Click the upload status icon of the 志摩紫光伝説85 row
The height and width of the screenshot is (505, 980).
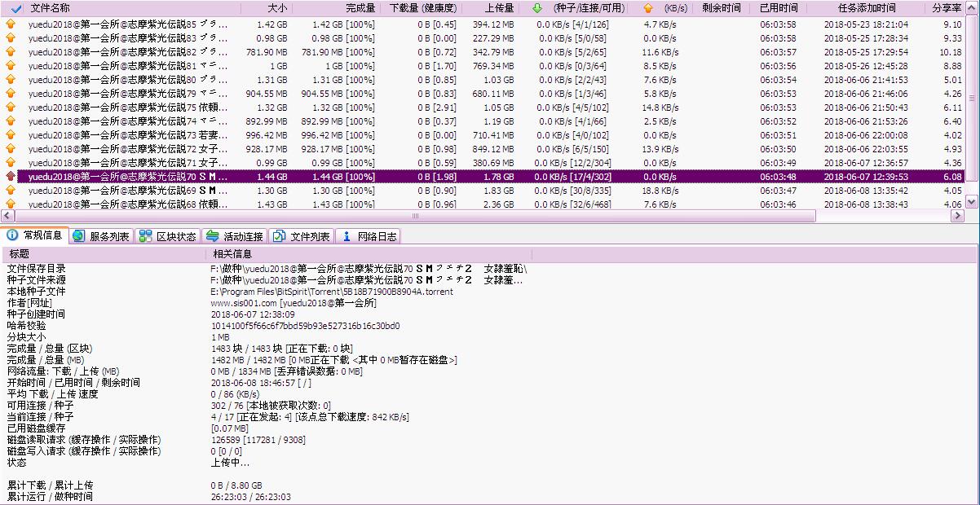[11, 24]
